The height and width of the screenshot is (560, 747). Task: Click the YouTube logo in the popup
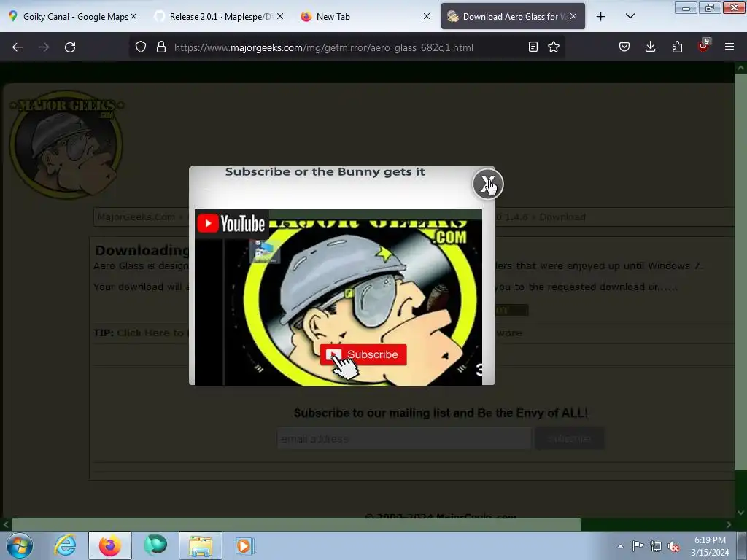coord(231,223)
